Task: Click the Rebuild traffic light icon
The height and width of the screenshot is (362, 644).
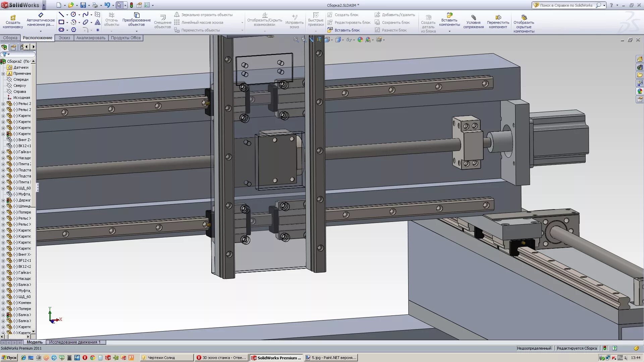Action: (x=131, y=5)
